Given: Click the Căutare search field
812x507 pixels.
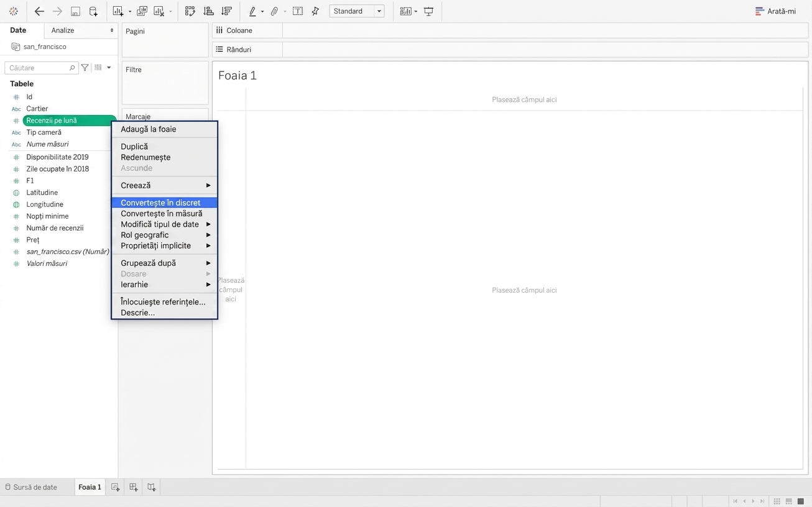Looking at the screenshot, I should (41, 68).
